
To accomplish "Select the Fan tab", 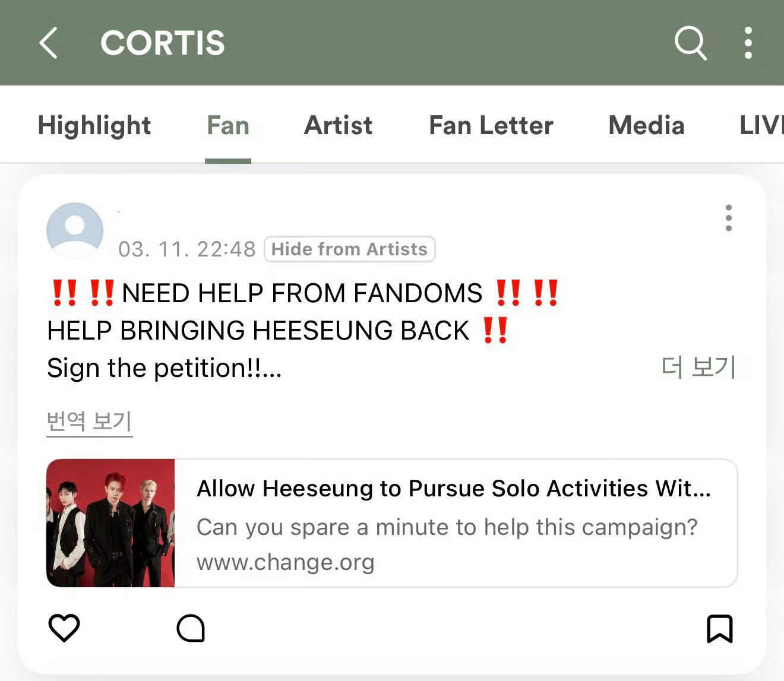I will (x=228, y=126).
